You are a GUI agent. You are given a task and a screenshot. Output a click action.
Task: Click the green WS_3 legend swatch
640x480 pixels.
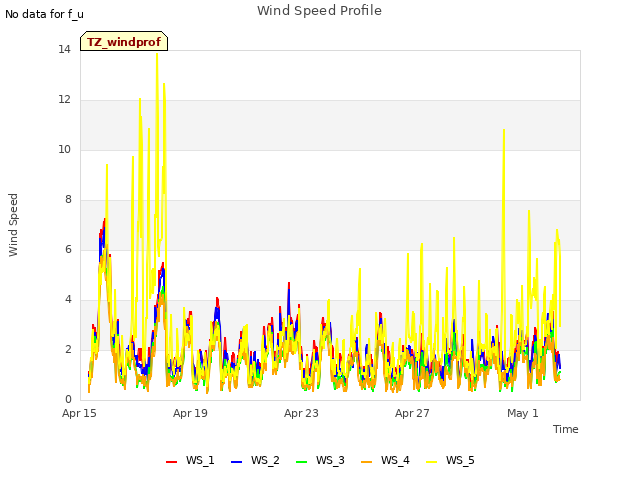pyautogui.click(x=301, y=462)
